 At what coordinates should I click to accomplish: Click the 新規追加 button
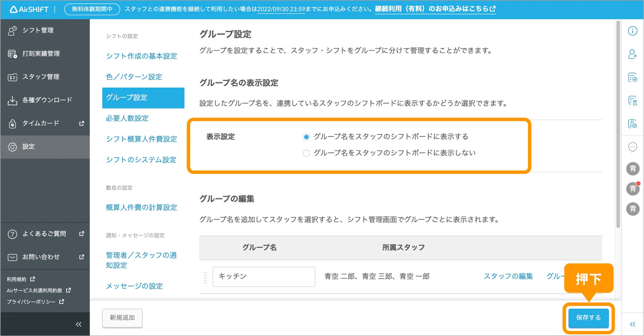(122, 318)
